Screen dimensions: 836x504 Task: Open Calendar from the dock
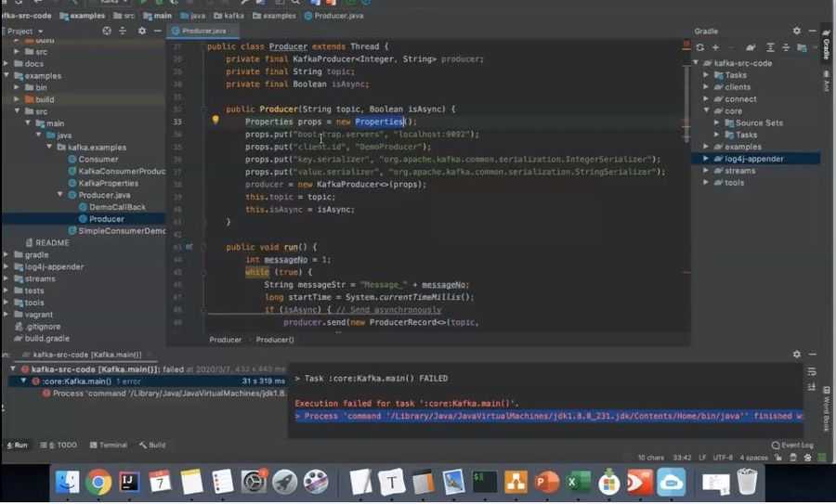[160, 482]
